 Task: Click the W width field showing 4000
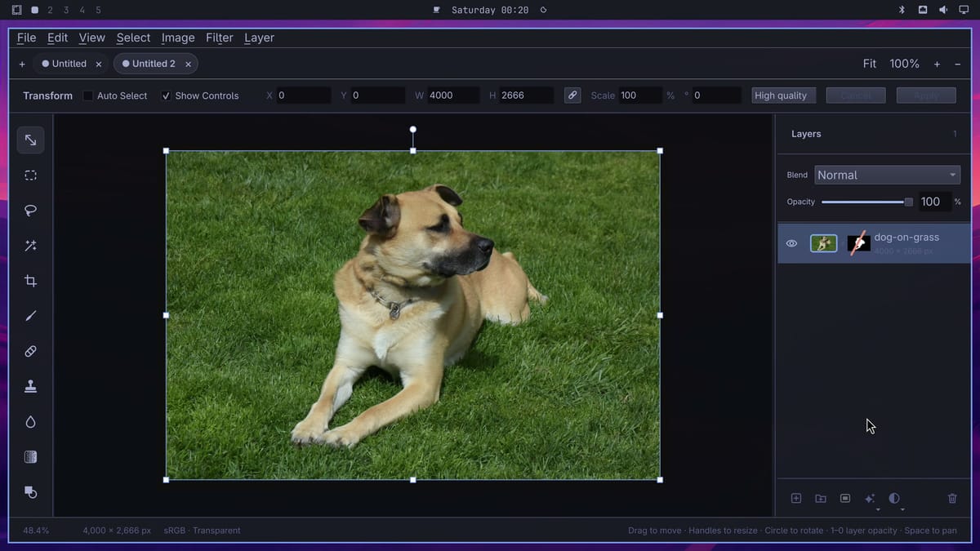[x=453, y=96]
